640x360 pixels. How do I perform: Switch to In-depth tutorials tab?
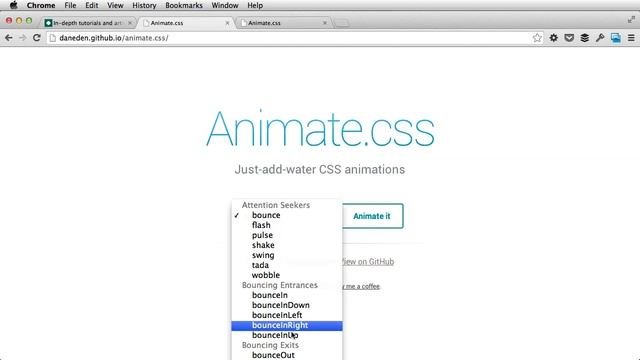click(88, 23)
